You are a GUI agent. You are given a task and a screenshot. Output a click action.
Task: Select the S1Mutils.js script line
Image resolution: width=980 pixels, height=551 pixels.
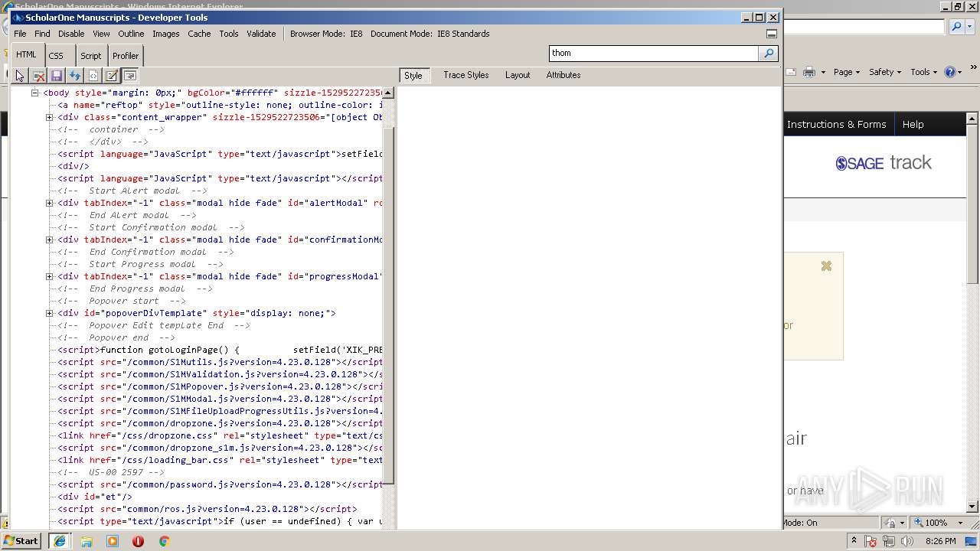coord(220,362)
